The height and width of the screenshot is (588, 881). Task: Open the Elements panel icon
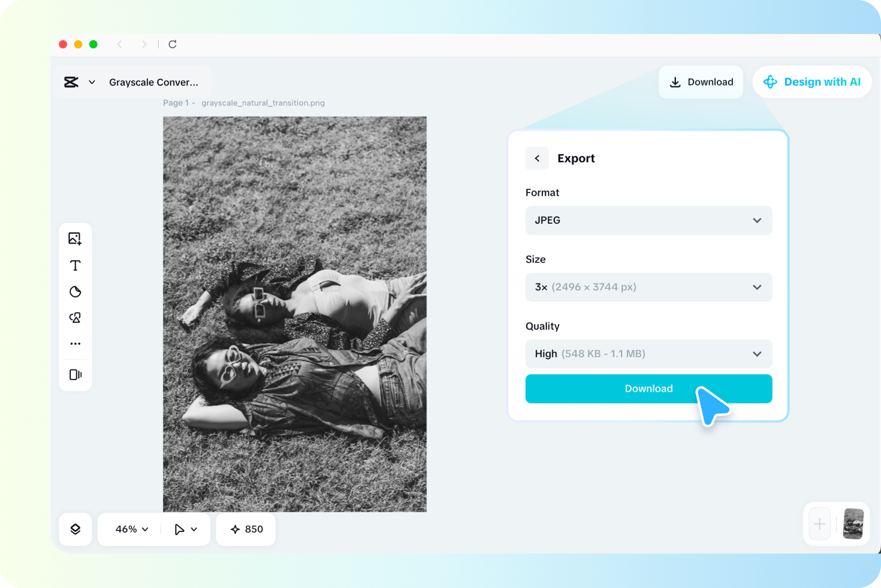pyautogui.click(x=75, y=317)
